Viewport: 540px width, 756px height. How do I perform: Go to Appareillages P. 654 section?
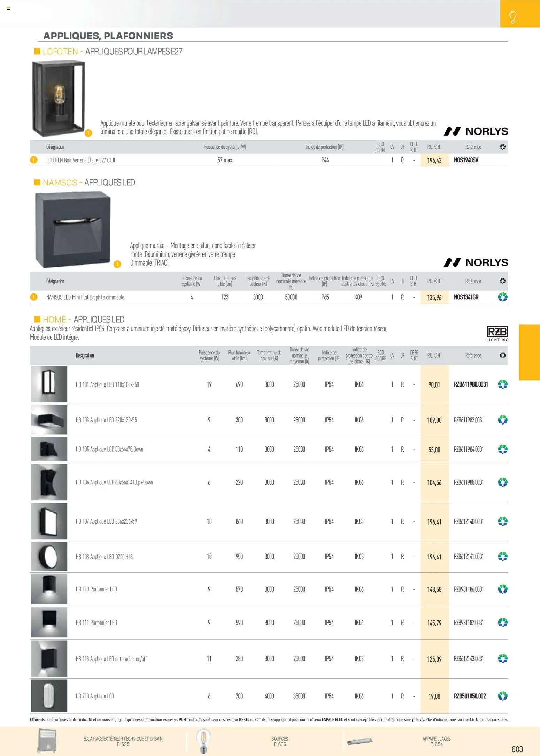click(436, 741)
